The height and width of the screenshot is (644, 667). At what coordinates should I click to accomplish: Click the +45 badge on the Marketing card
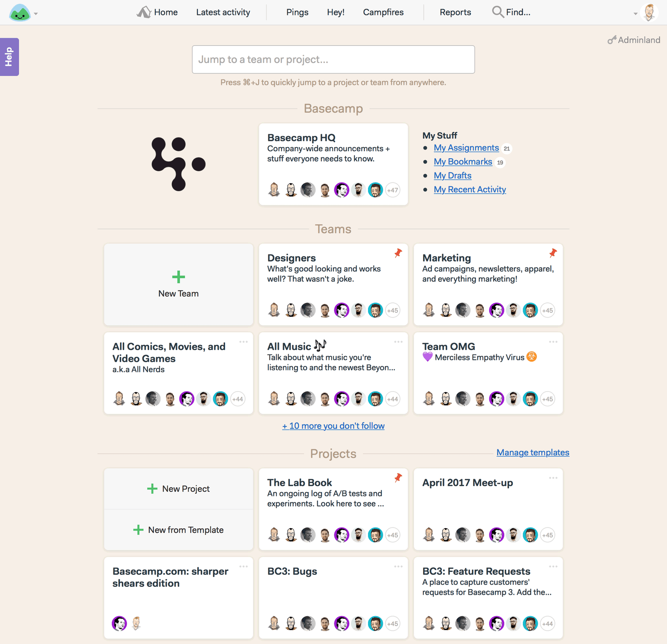click(547, 311)
